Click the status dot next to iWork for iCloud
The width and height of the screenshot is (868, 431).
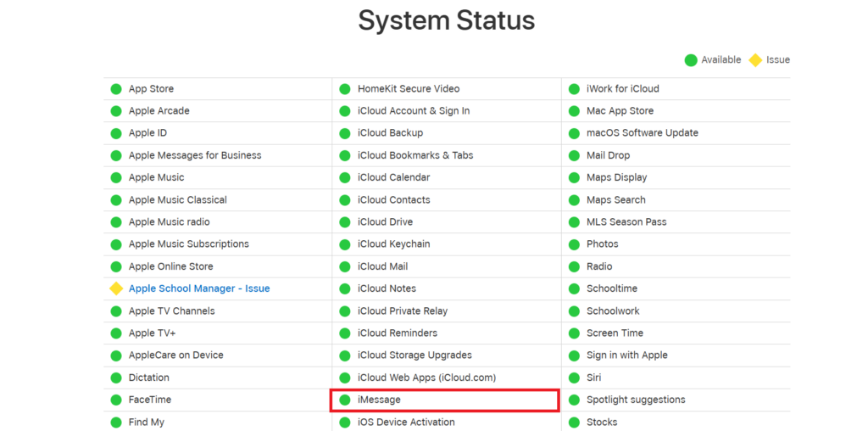point(574,89)
